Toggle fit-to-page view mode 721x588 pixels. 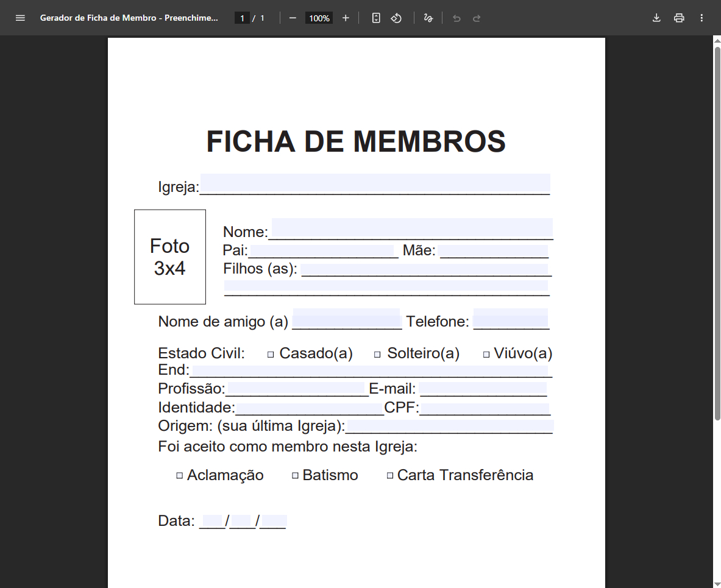(x=375, y=18)
